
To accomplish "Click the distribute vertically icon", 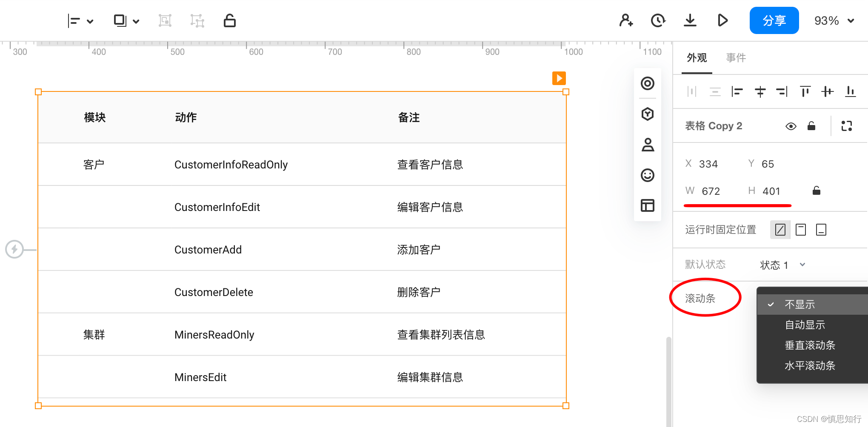I will click(x=715, y=91).
